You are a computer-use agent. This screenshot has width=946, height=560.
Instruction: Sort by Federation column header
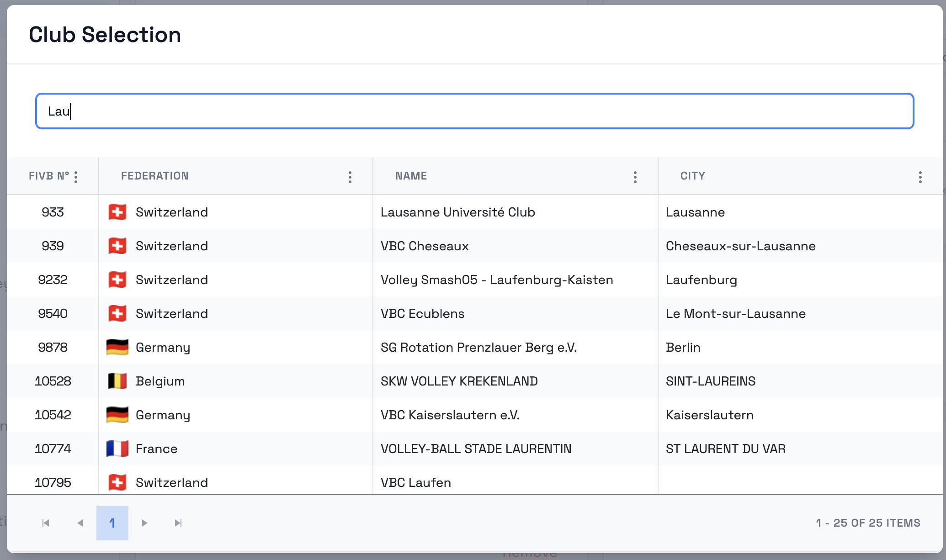154,176
